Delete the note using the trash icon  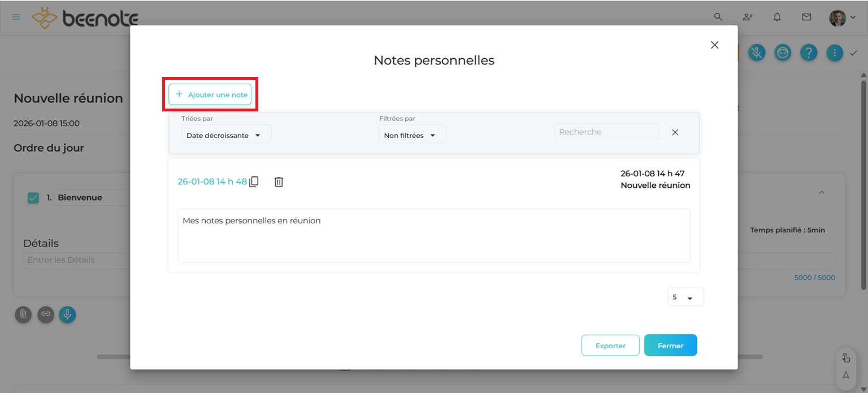(x=279, y=182)
